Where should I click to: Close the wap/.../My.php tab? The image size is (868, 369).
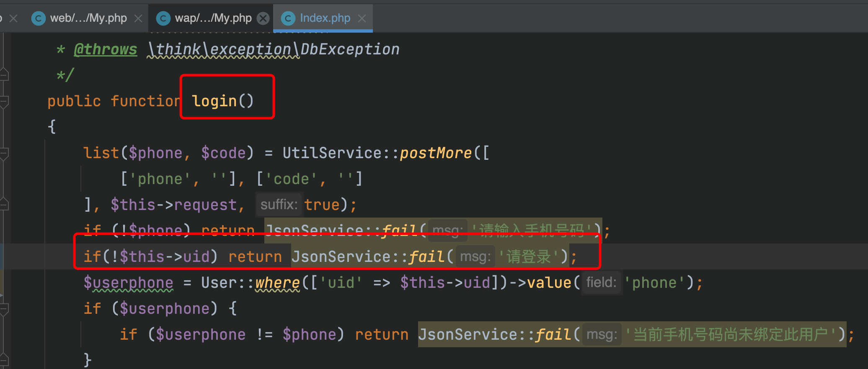[263, 18]
